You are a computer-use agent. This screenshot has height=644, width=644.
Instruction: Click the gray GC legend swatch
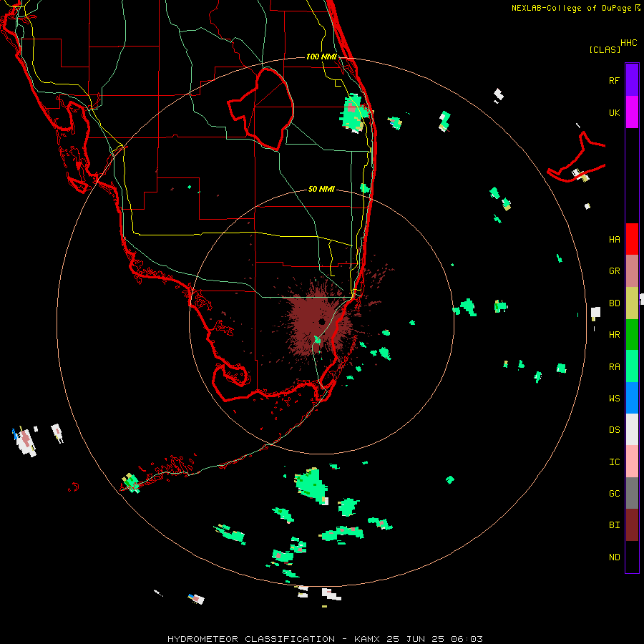click(632, 493)
